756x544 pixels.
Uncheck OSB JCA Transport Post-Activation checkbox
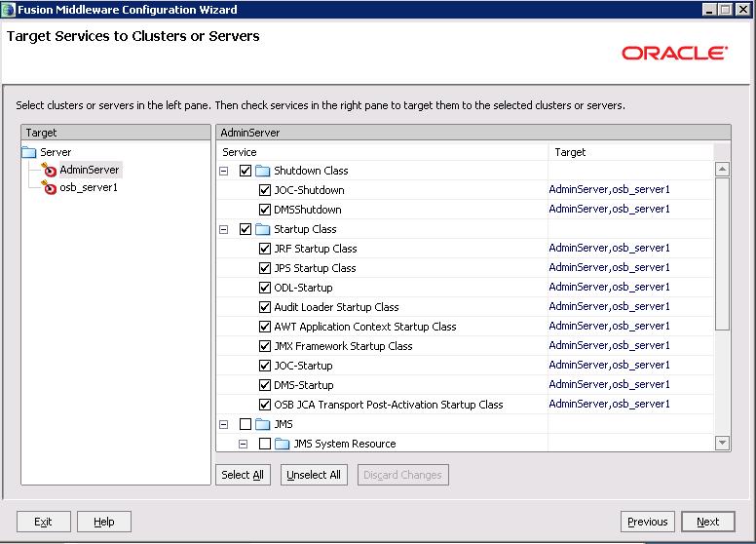click(265, 405)
